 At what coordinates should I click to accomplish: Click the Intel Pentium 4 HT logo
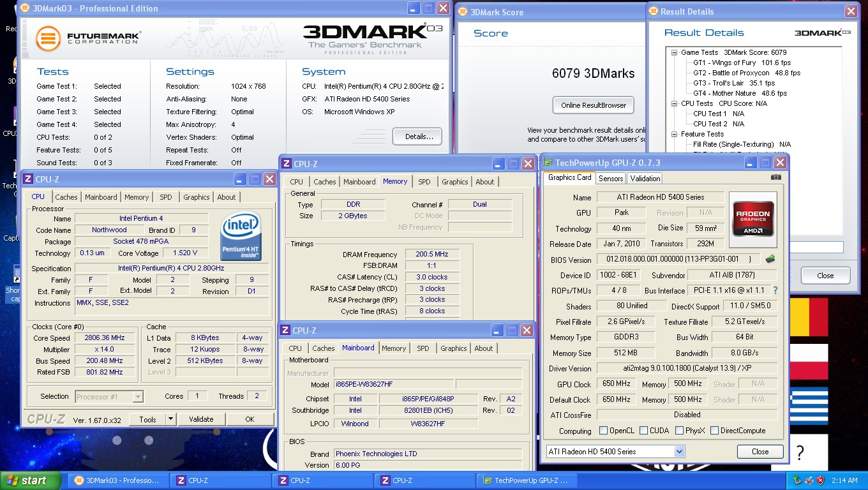241,236
